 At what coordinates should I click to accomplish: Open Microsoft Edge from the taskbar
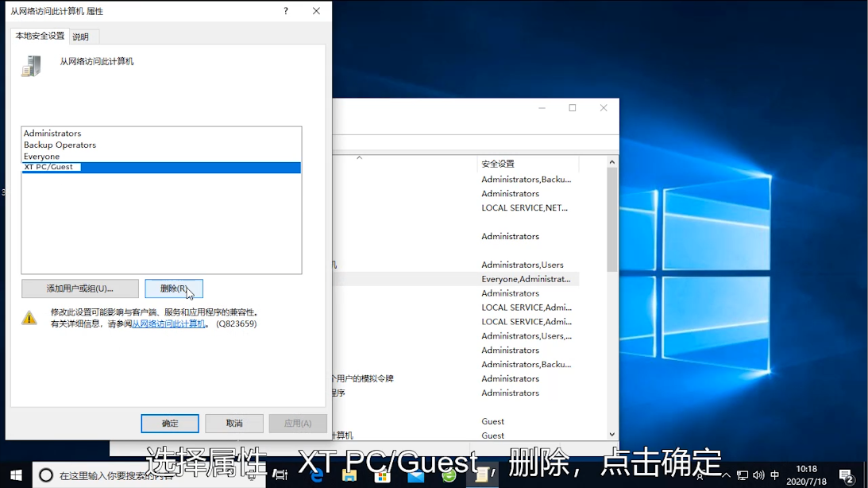[x=316, y=475]
